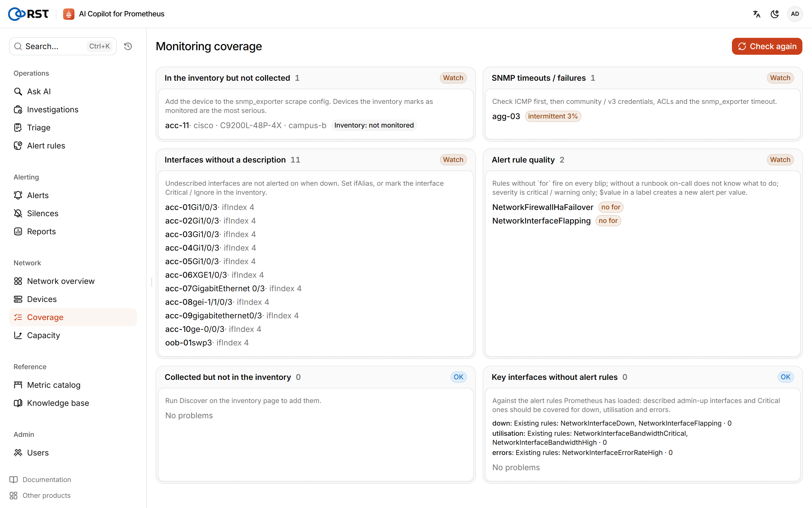The height and width of the screenshot is (508, 812).
Task: Click the AI Copilot for Prometheus app icon
Action: 69,14
